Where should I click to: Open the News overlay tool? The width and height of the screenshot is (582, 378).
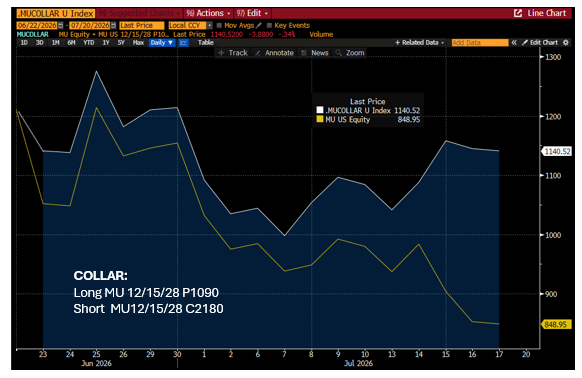tap(315, 53)
